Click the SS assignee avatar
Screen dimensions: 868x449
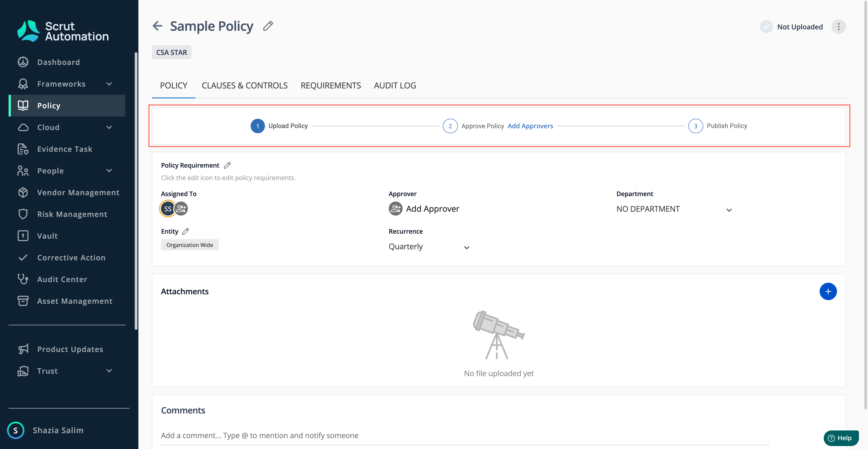(x=167, y=209)
